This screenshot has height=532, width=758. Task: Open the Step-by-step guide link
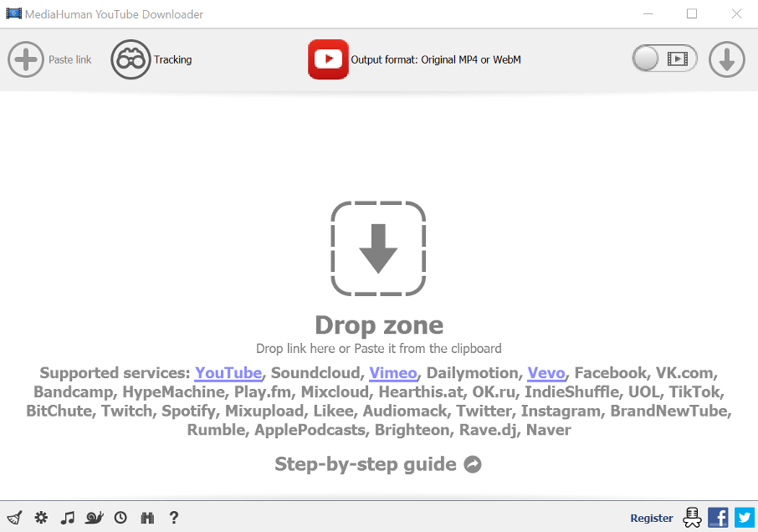pyautogui.click(x=366, y=464)
